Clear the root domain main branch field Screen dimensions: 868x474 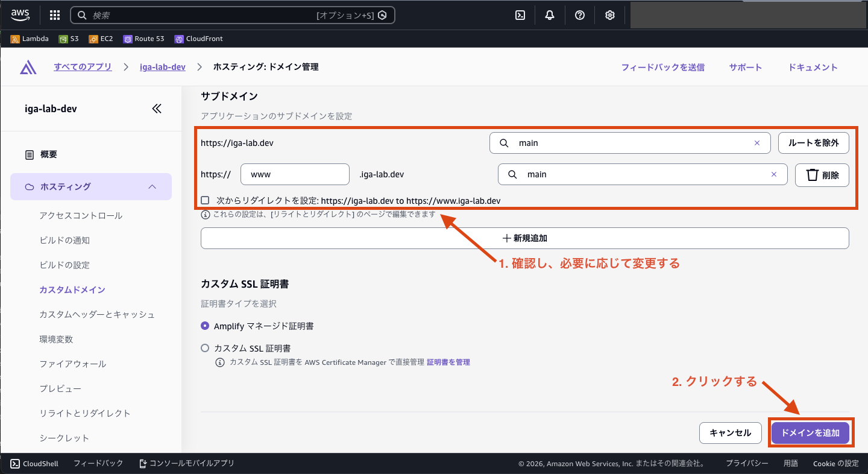click(757, 143)
